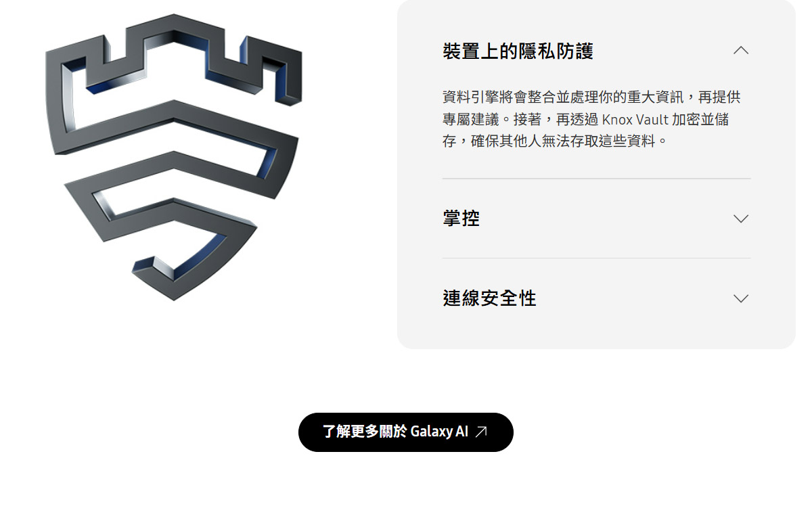
Task: Select the 掌控 accordion heading
Action: point(461,219)
